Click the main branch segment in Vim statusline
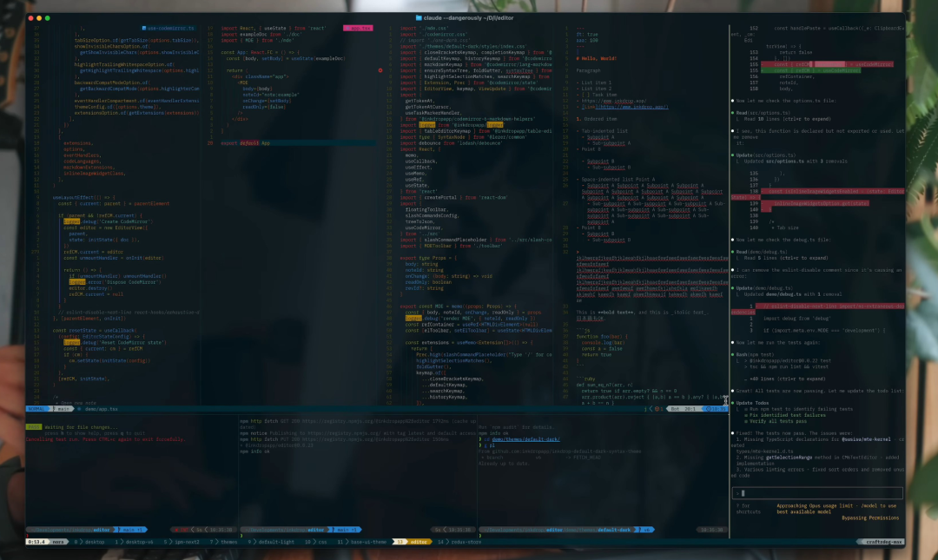The width and height of the screenshot is (938, 560). [x=63, y=409]
